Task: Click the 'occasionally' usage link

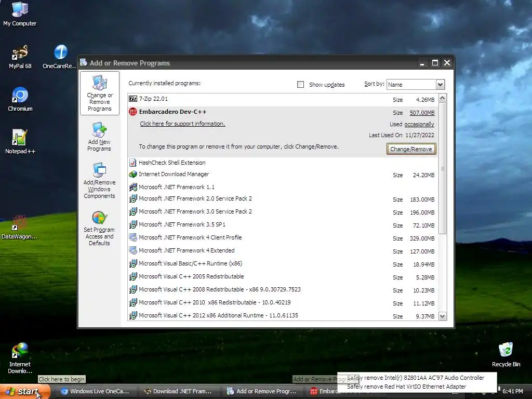Action: (419, 124)
